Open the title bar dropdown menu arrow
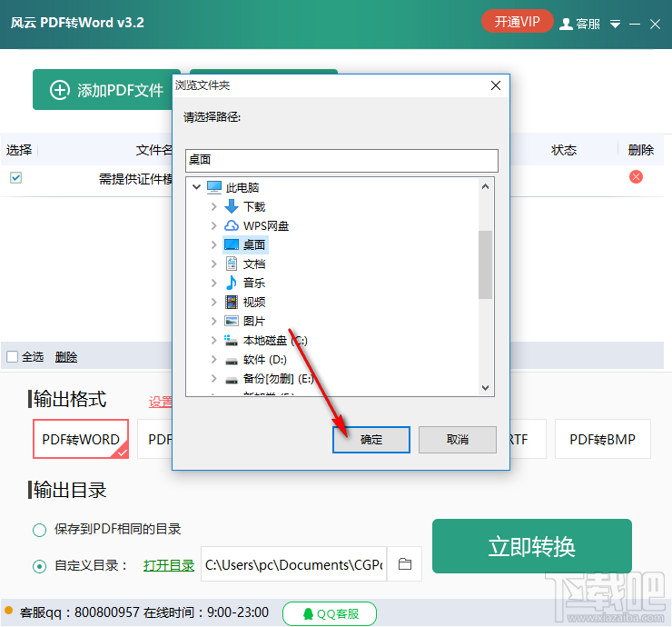 [x=615, y=24]
